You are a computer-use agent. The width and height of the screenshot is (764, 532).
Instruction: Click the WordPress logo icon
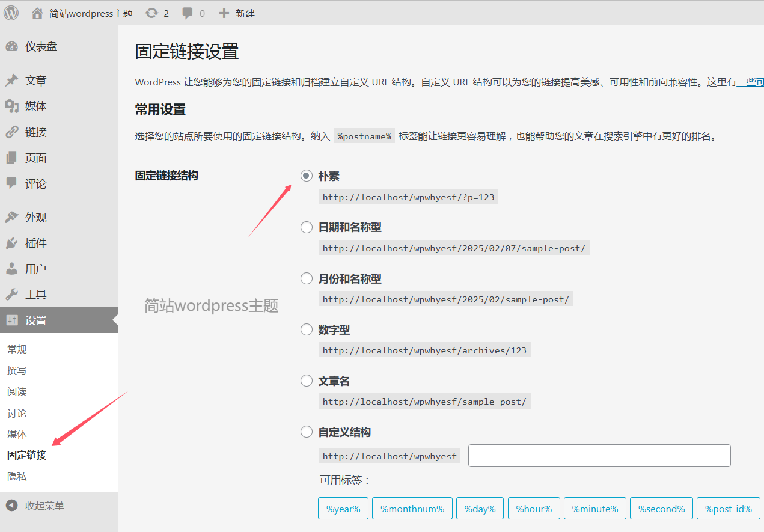pos(11,13)
